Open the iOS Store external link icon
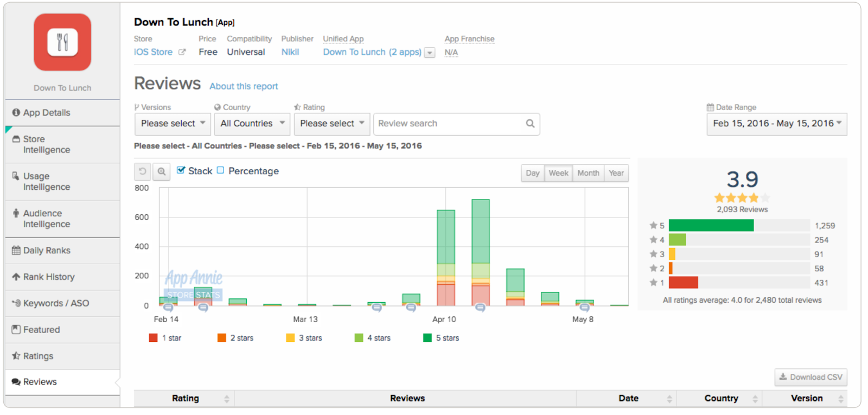The height and width of the screenshot is (415, 868). point(182,52)
